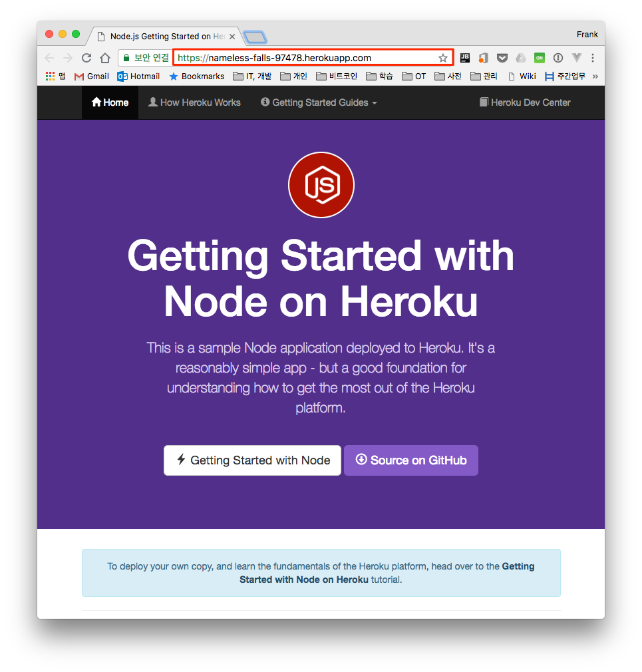Open Chrome's three-dot menu
This screenshot has width=642, height=672.
point(592,58)
